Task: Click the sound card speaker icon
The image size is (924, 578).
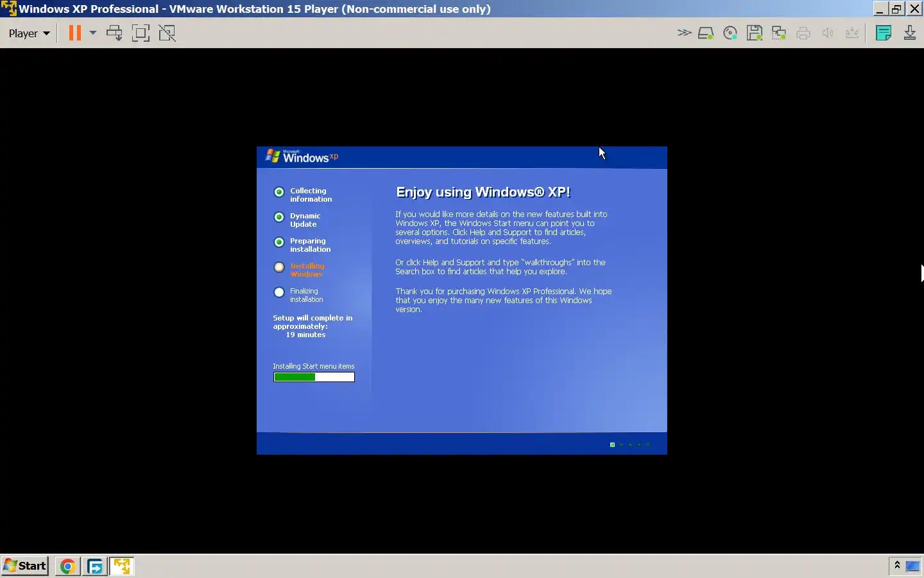Action: (x=828, y=33)
